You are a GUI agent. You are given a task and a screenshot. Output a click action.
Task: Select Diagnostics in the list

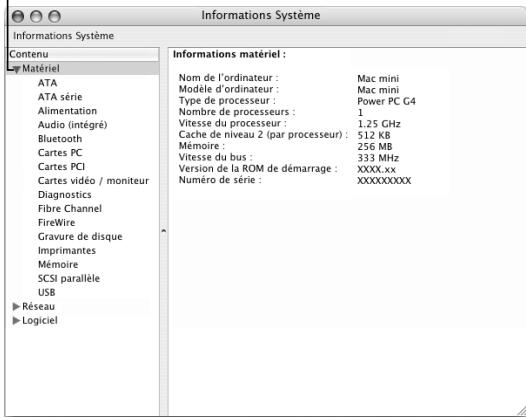(x=64, y=195)
